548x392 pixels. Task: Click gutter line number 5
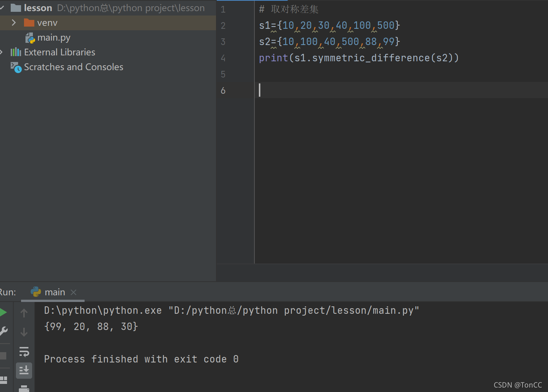[223, 74]
